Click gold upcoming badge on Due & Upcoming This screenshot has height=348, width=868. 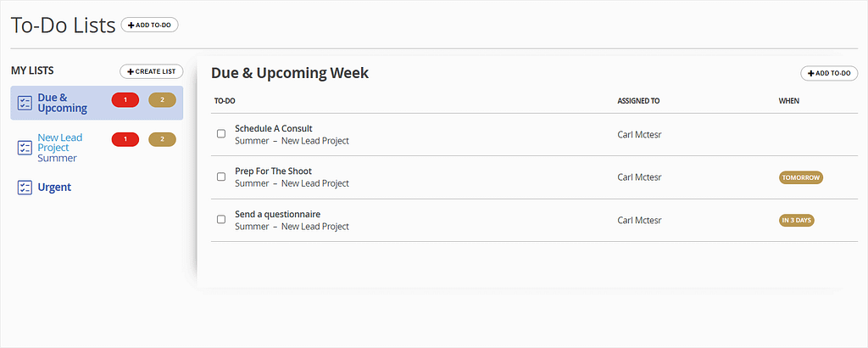pyautogui.click(x=162, y=100)
